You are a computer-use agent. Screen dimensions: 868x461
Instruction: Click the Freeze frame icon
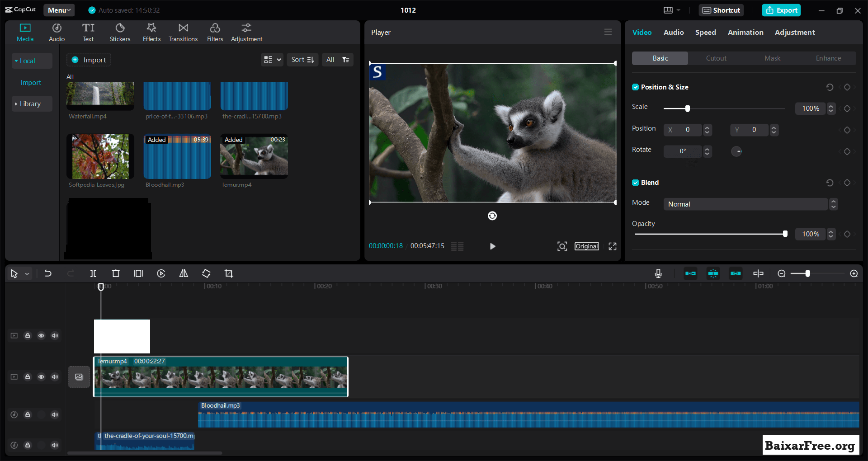pyautogui.click(x=138, y=273)
